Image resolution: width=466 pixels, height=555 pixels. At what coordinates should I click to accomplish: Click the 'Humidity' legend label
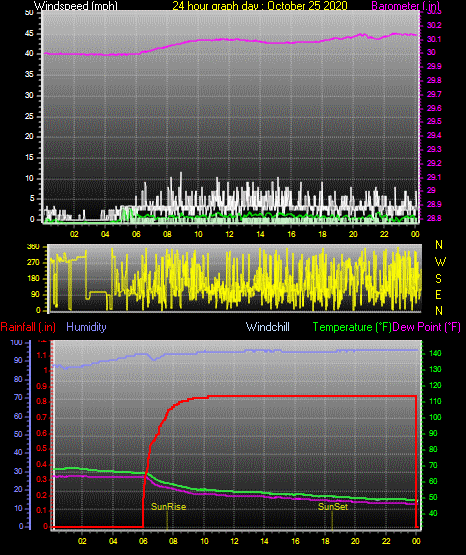click(86, 327)
